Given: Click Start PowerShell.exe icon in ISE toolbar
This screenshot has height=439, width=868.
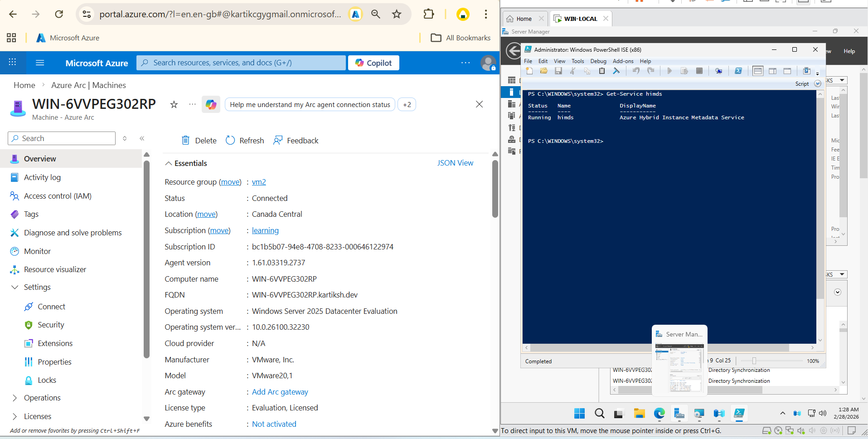Looking at the screenshot, I should [738, 71].
